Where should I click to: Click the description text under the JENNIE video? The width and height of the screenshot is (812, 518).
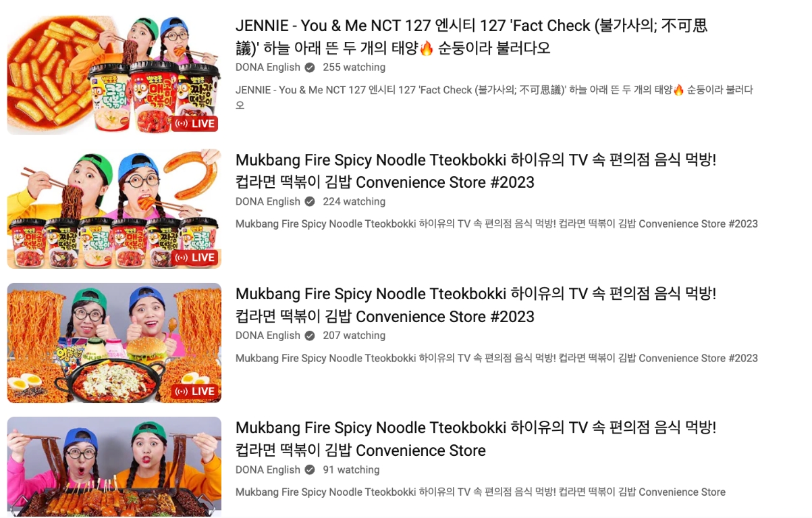494,97
